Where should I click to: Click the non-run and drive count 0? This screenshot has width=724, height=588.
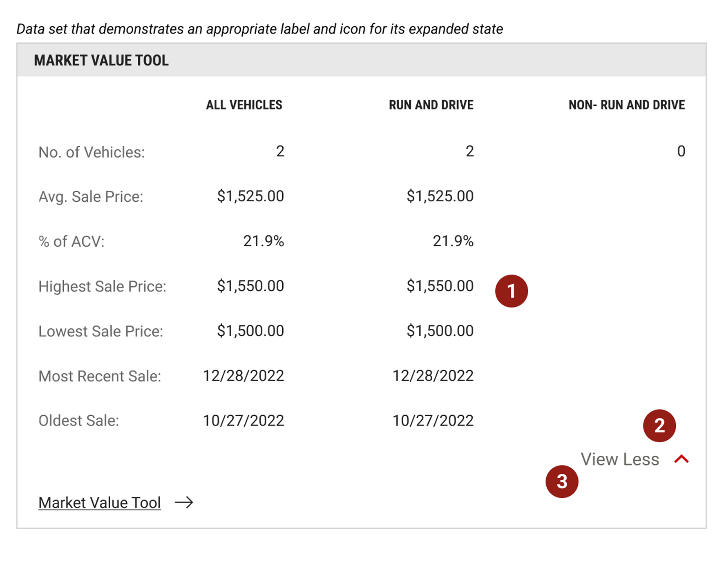[x=681, y=151]
